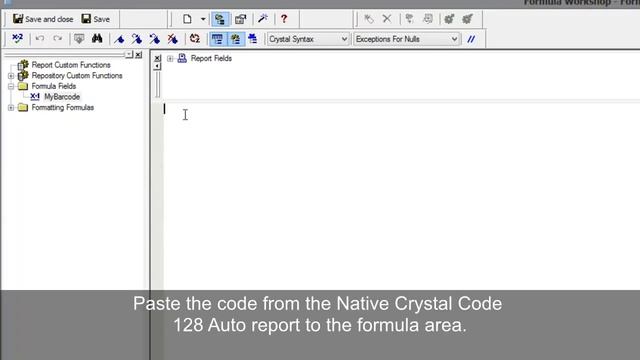Click the Show Formatting Formula Nodes icon

pyautogui.click(x=428, y=19)
